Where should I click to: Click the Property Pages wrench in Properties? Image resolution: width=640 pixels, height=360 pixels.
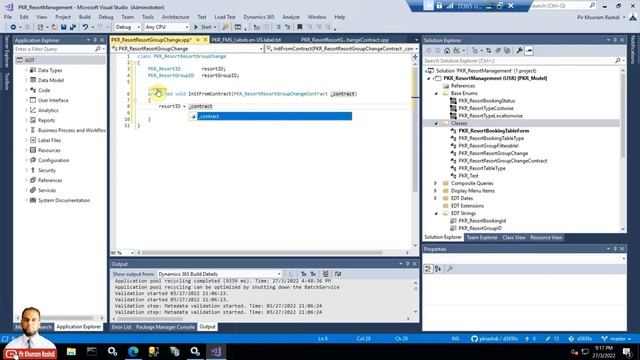450,269
